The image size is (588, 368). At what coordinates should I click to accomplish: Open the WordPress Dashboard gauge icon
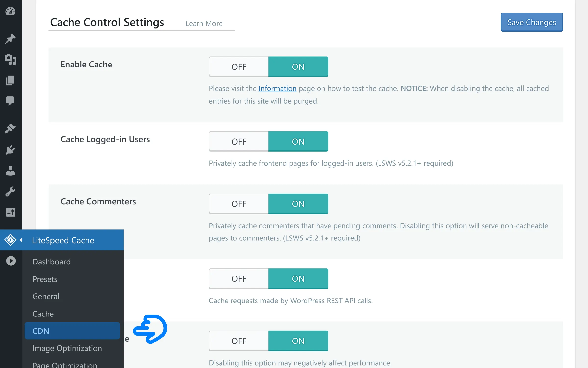click(10, 11)
